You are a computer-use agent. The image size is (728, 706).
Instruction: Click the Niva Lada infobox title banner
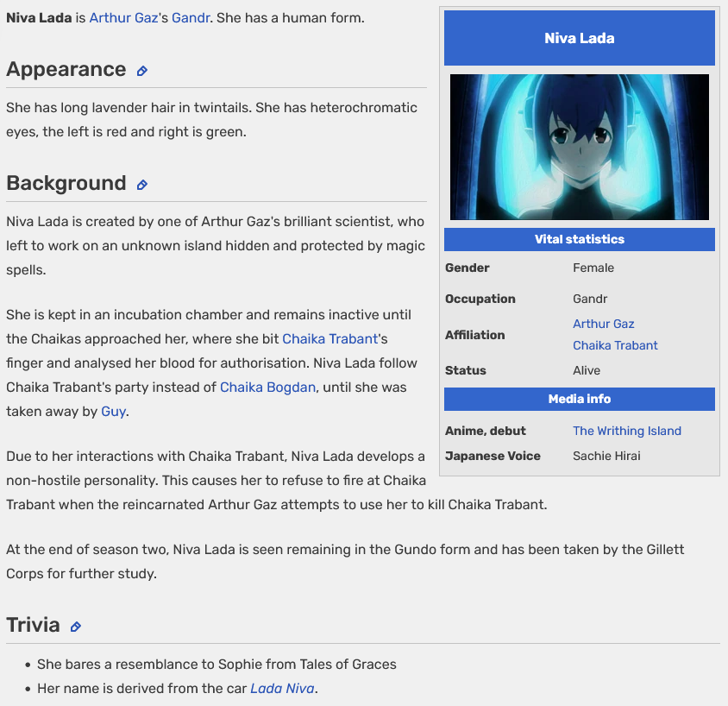(579, 38)
